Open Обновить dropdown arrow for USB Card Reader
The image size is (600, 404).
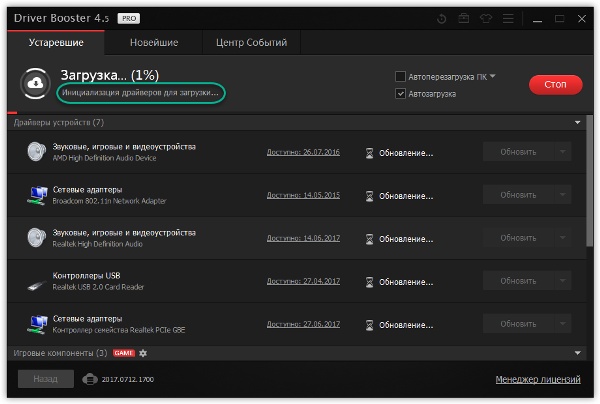click(563, 281)
